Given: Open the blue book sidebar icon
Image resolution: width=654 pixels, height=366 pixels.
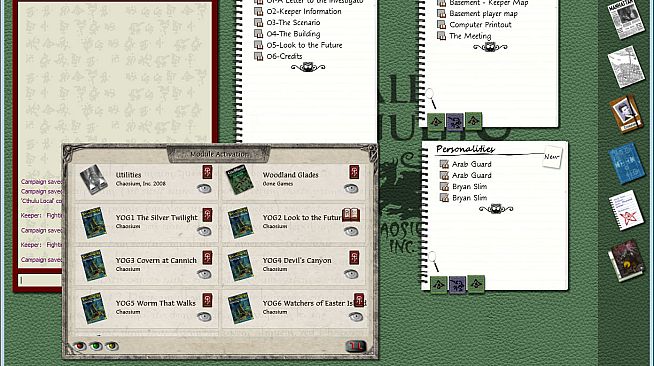Looking at the screenshot, I should pos(626,163).
